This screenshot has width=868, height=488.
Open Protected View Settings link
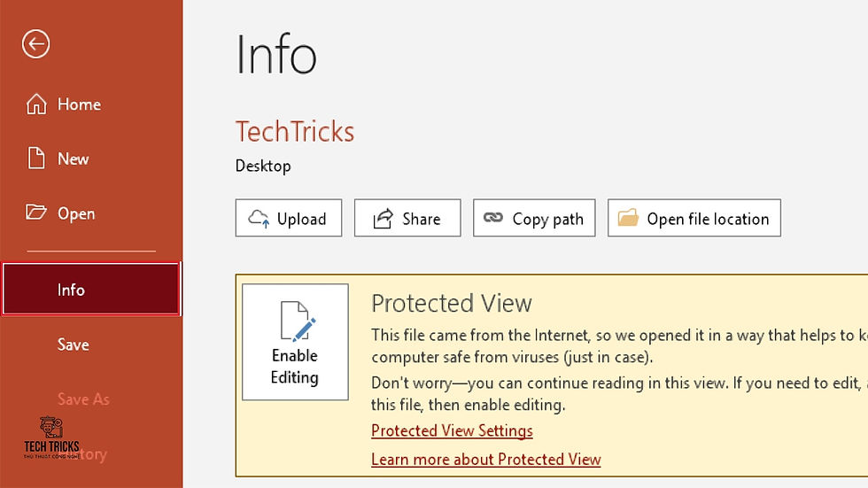(x=452, y=430)
